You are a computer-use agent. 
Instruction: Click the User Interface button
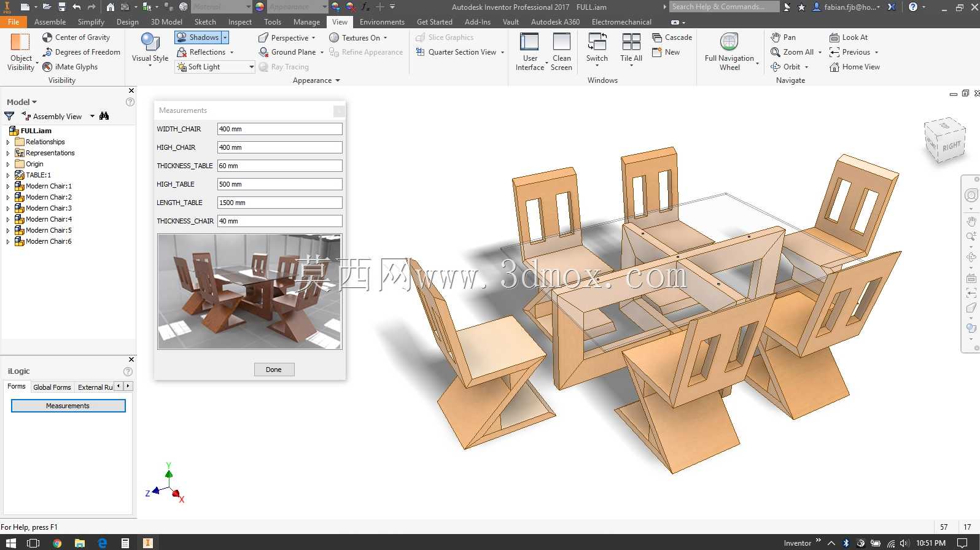530,52
